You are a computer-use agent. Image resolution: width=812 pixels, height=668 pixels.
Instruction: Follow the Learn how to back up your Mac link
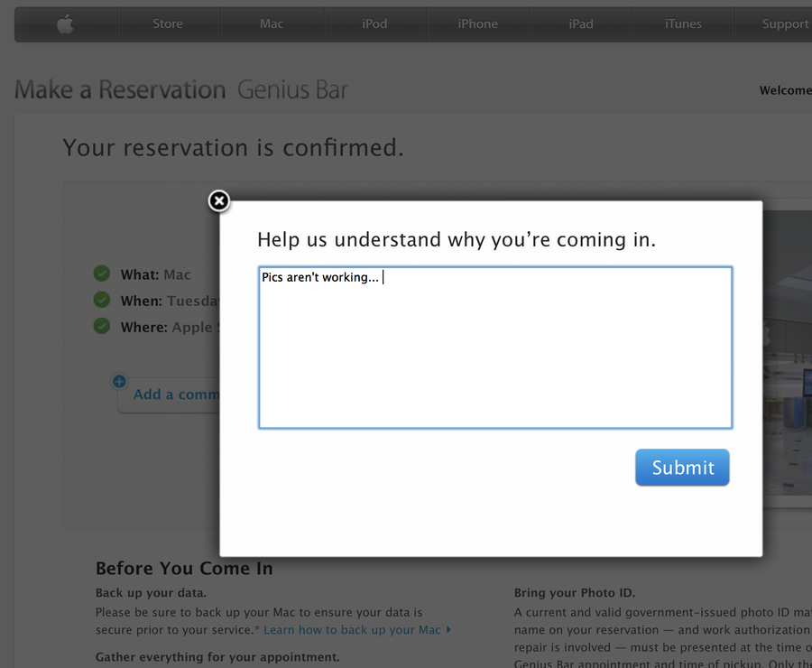(356, 630)
